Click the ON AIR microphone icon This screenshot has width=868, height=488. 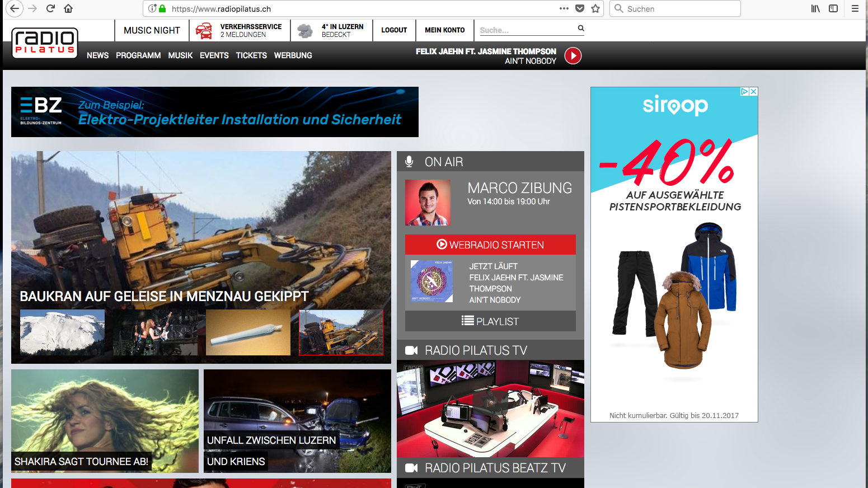click(409, 162)
